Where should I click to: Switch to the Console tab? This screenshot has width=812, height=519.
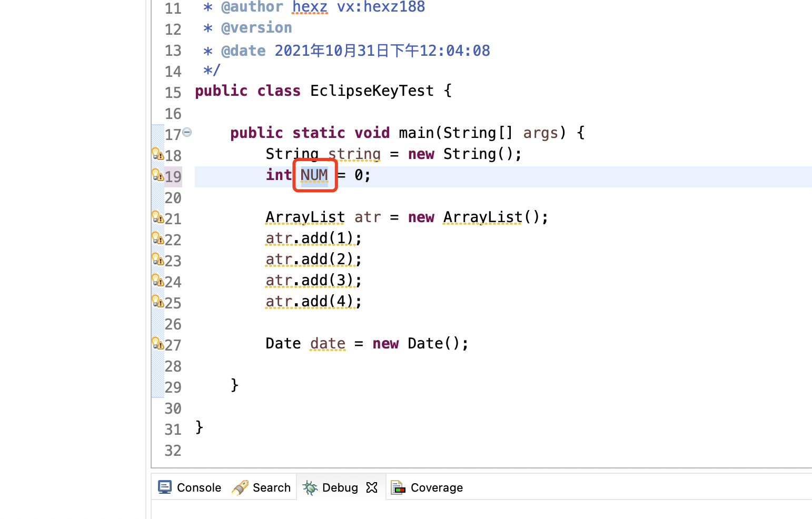pos(190,487)
